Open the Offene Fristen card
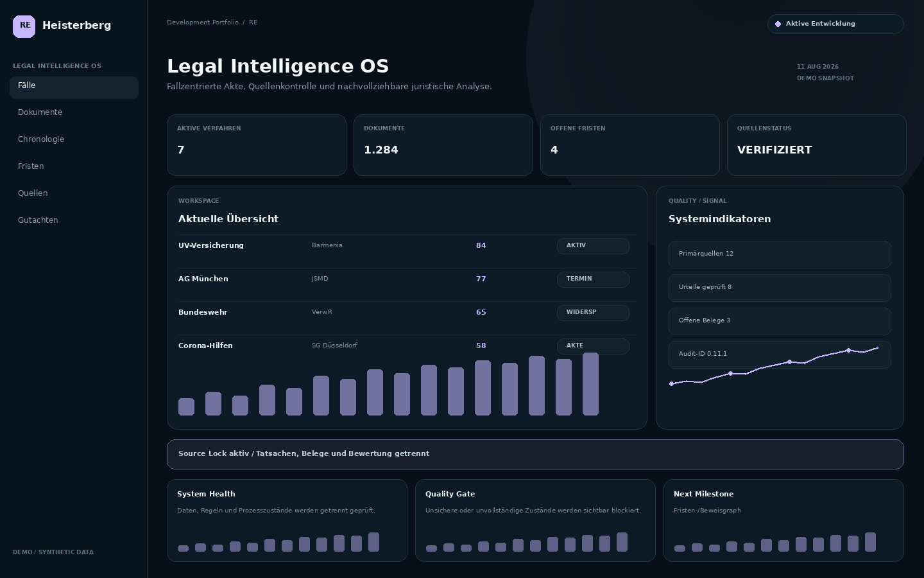The height and width of the screenshot is (578, 924). pos(630,145)
